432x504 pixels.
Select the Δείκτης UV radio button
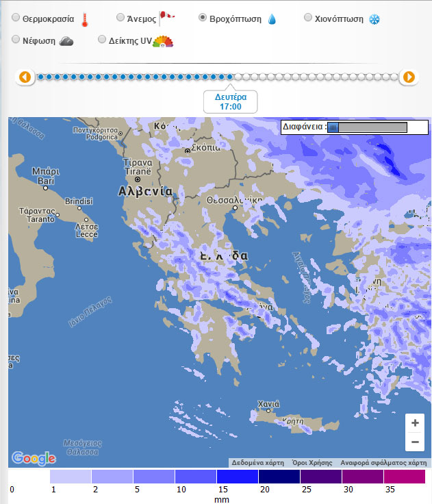pyautogui.click(x=102, y=40)
